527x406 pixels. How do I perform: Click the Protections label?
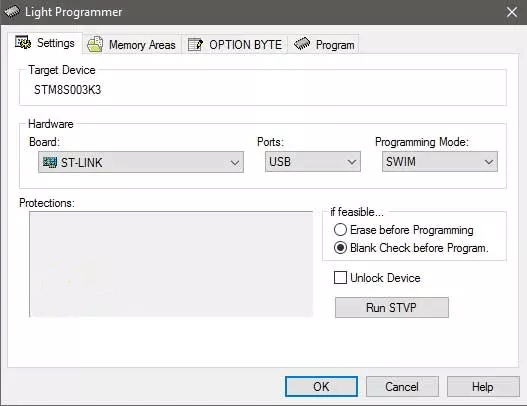coord(47,203)
